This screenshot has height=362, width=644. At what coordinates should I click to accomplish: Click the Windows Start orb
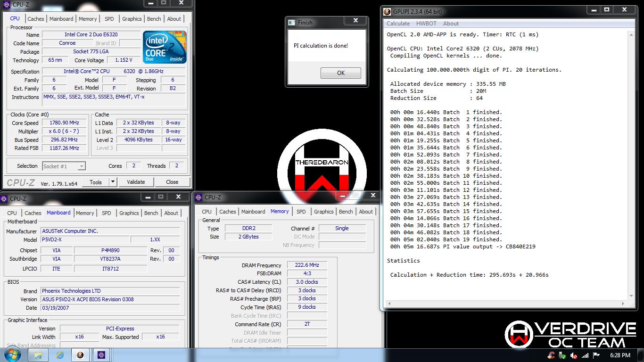point(11,354)
